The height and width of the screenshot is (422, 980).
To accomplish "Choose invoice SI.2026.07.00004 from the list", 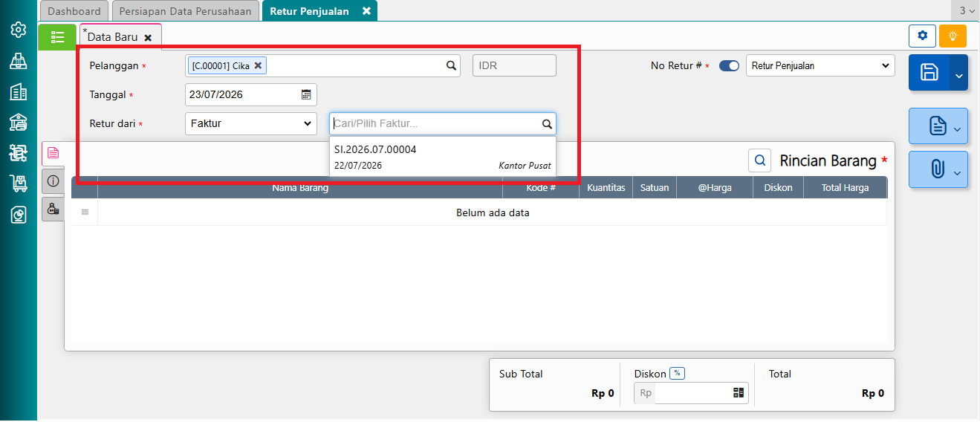I will tap(443, 157).
